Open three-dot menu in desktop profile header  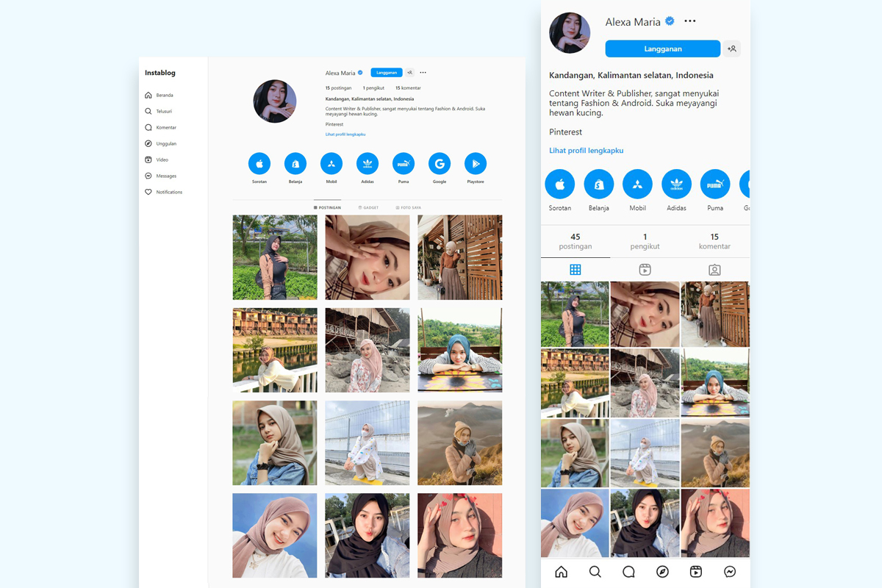pos(423,73)
